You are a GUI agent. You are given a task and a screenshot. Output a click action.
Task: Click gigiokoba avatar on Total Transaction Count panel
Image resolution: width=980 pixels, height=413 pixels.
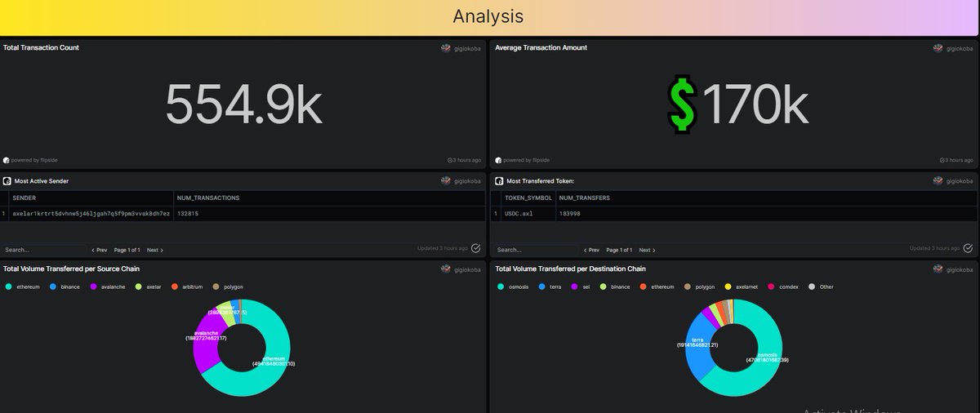[x=446, y=48]
